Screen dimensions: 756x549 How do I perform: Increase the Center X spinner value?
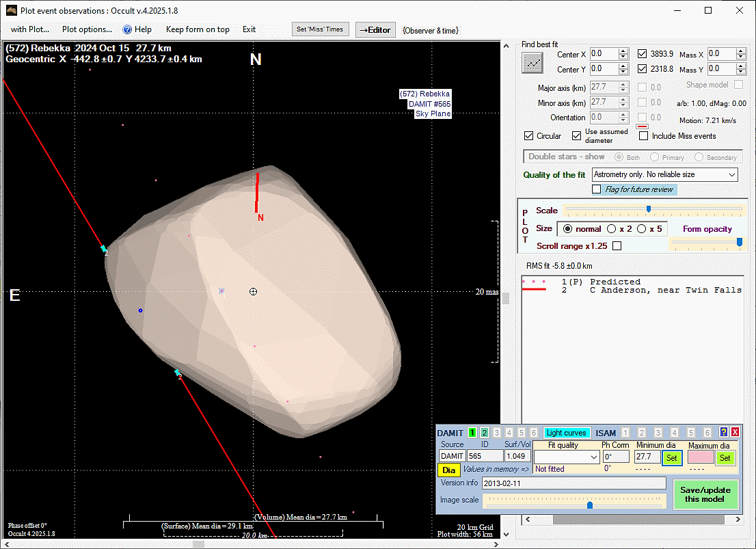tap(623, 51)
